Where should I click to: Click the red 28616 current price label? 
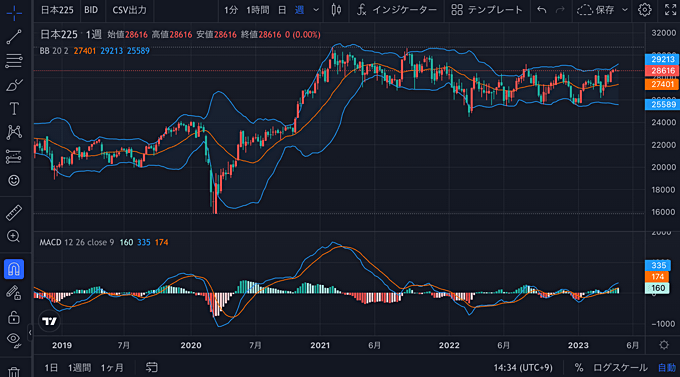coord(662,71)
